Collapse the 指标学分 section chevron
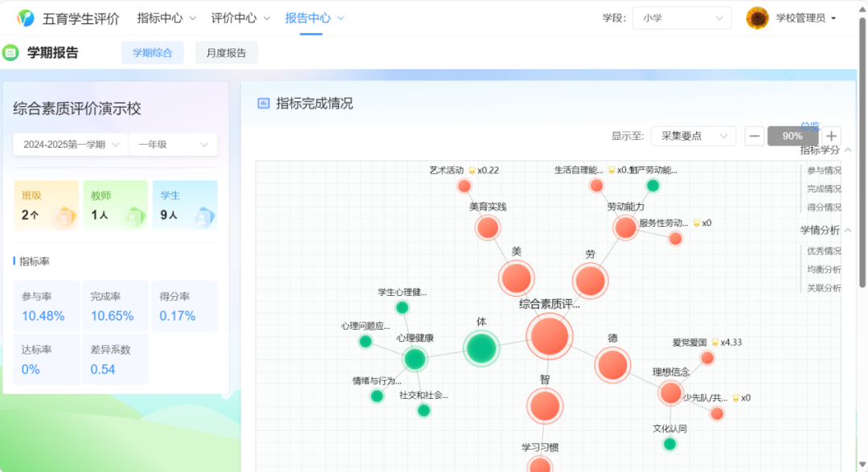 click(849, 150)
